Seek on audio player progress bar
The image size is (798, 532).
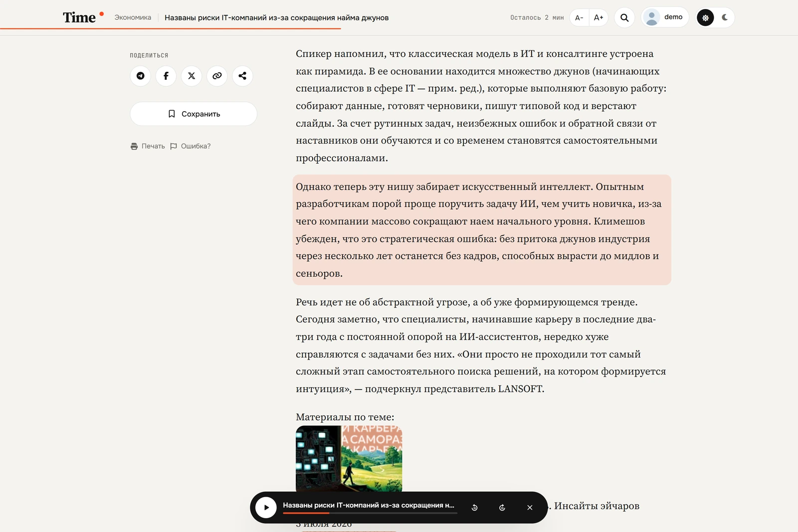(x=370, y=513)
